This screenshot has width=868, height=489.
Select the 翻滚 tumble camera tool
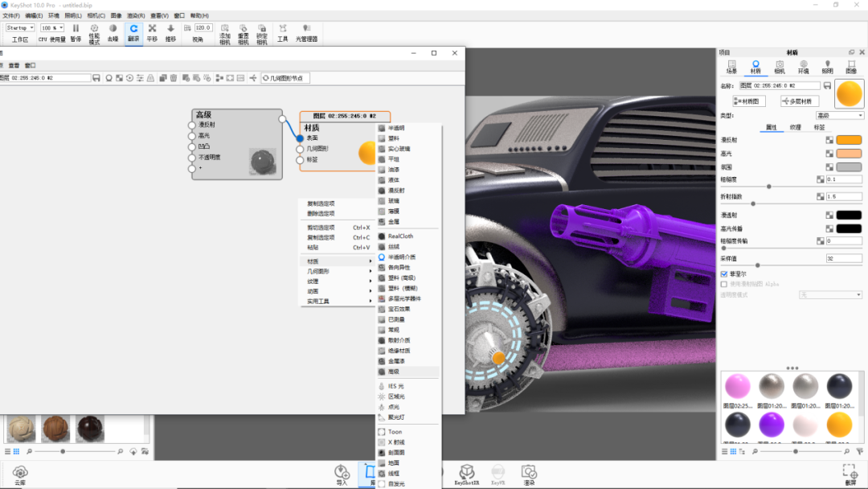133,33
